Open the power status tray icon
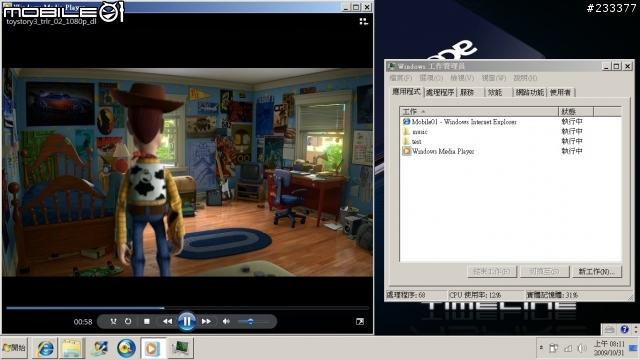The width and height of the screenshot is (640, 360). [554, 348]
